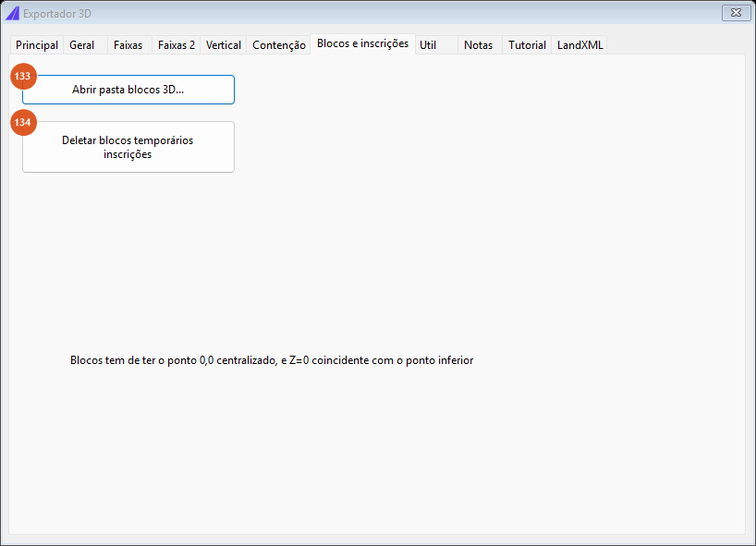This screenshot has height=546, width=756.
Task: Show the Notas tab
Action: pos(480,45)
